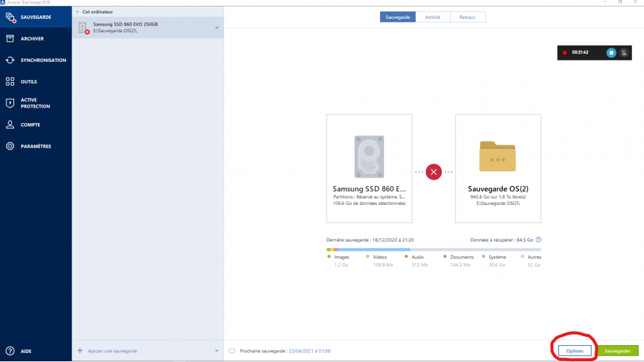644x362 pixels.
Task: Select the Sauvegarde OS(2) destination folder box
Action: 498,168
